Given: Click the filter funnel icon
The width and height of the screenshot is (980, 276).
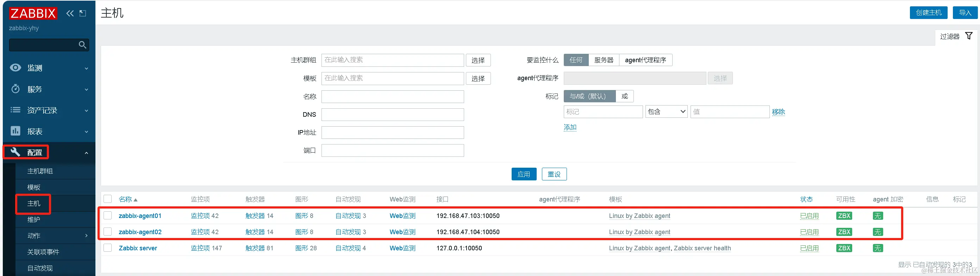Looking at the screenshot, I should click(969, 36).
